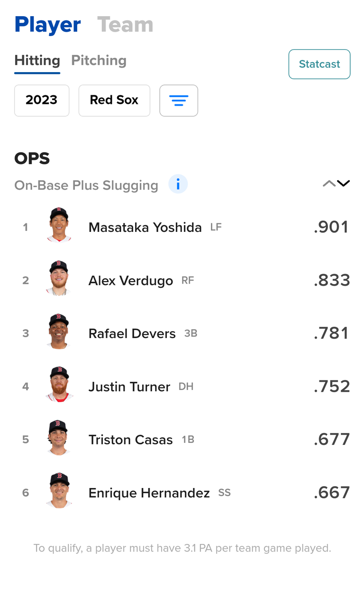Open the Red Sox team dropdown
This screenshot has height=607, width=364.
point(114,101)
